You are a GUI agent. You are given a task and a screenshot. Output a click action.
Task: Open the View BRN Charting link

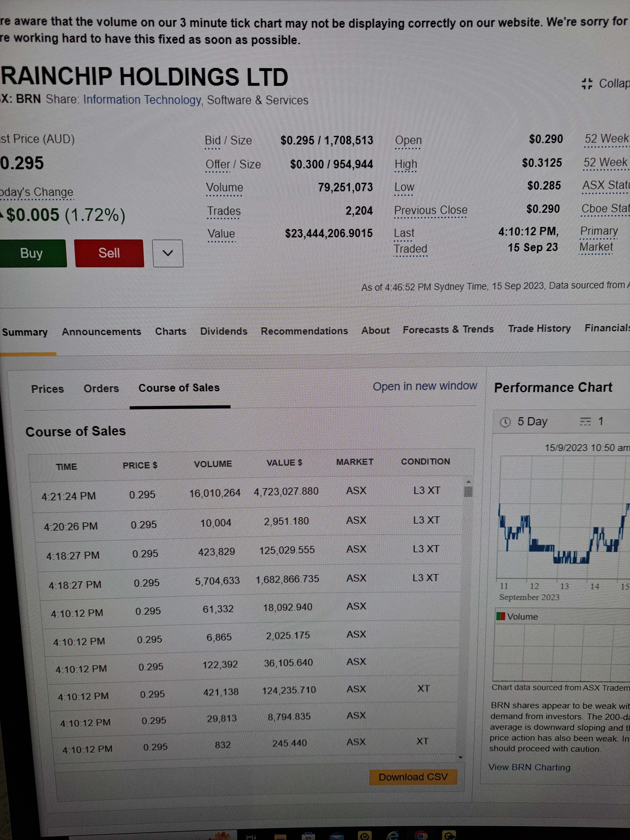pos(529,768)
